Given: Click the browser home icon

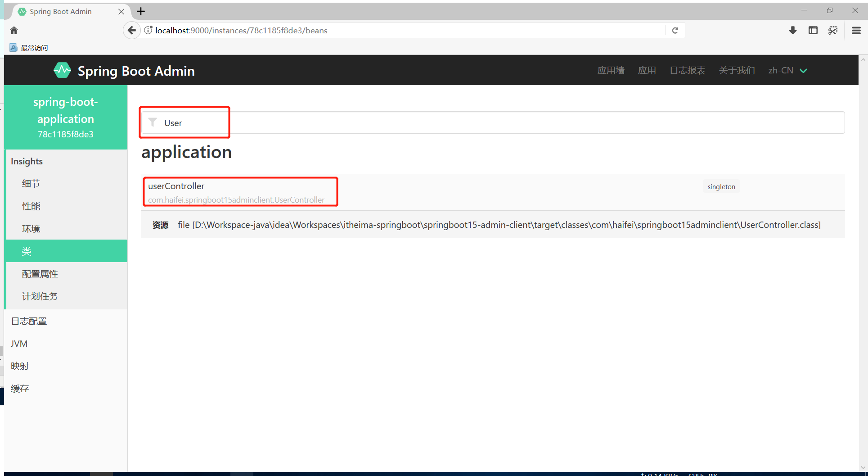Looking at the screenshot, I should click(x=14, y=30).
